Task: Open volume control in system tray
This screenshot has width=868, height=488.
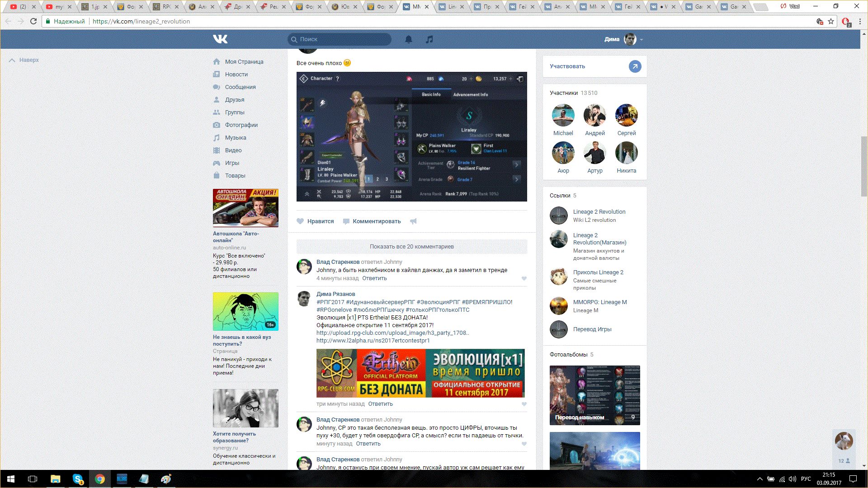Action: 792,479
